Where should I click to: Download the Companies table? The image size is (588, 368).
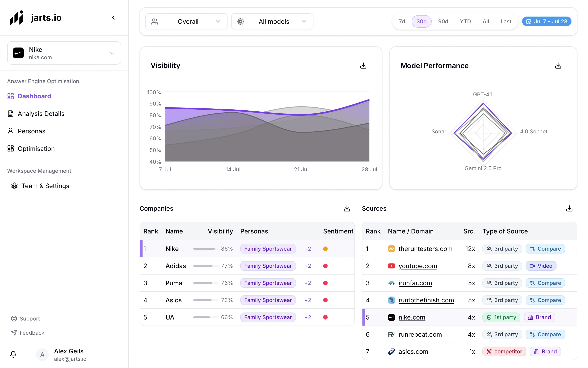347,208
